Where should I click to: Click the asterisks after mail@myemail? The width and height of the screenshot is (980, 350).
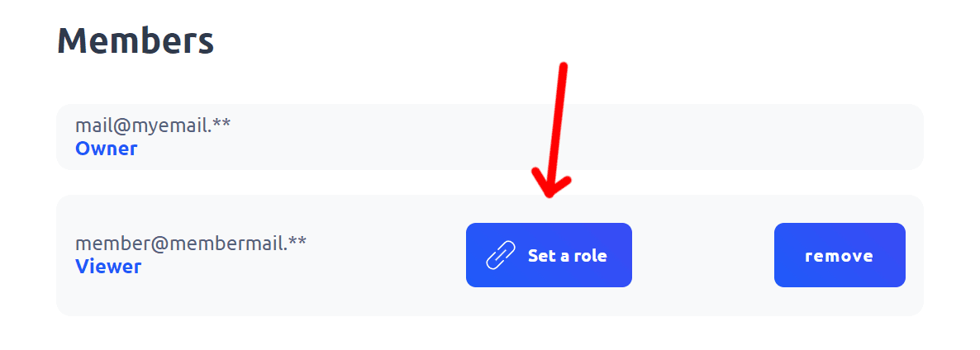(x=221, y=122)
